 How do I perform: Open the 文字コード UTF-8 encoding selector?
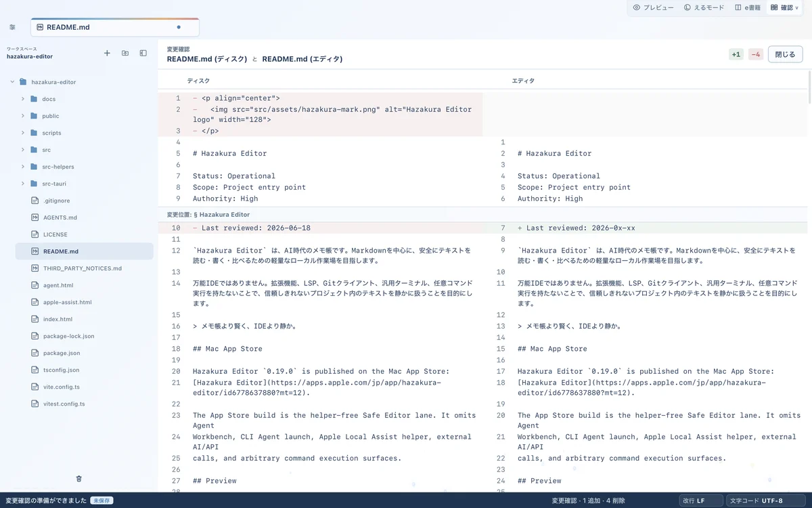tap(766, 501)
